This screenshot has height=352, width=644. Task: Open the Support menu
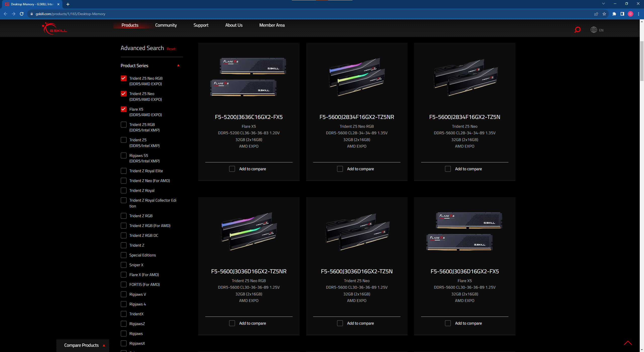coord(201,25)
